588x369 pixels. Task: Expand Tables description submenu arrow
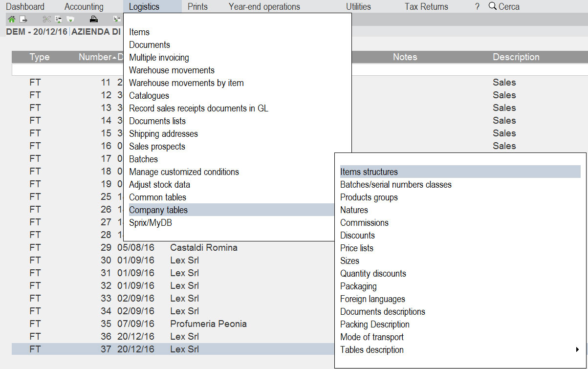click(577, 350)
